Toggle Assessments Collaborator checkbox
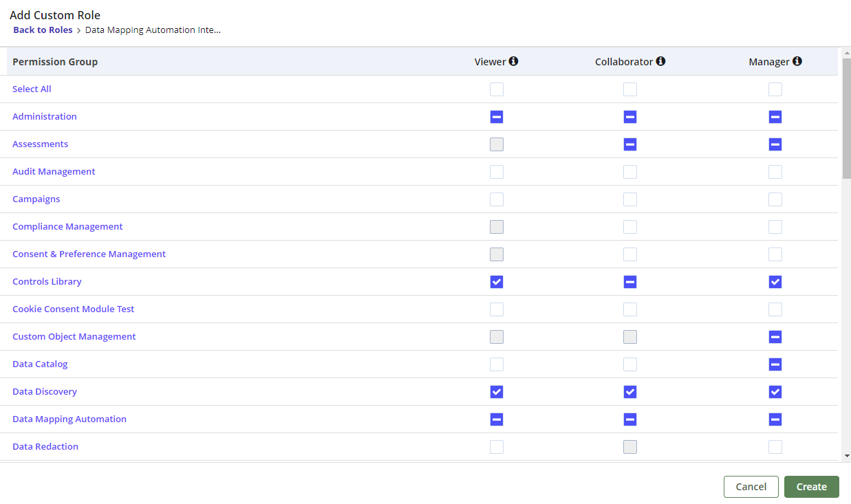Viewport: 851px width, 504px height. click(x=630, y=144)
